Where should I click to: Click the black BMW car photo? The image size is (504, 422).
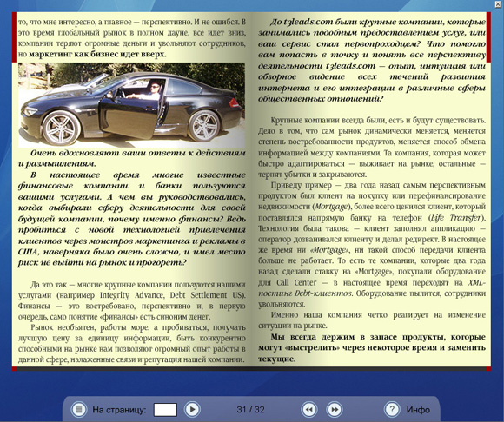pos(132,105)
